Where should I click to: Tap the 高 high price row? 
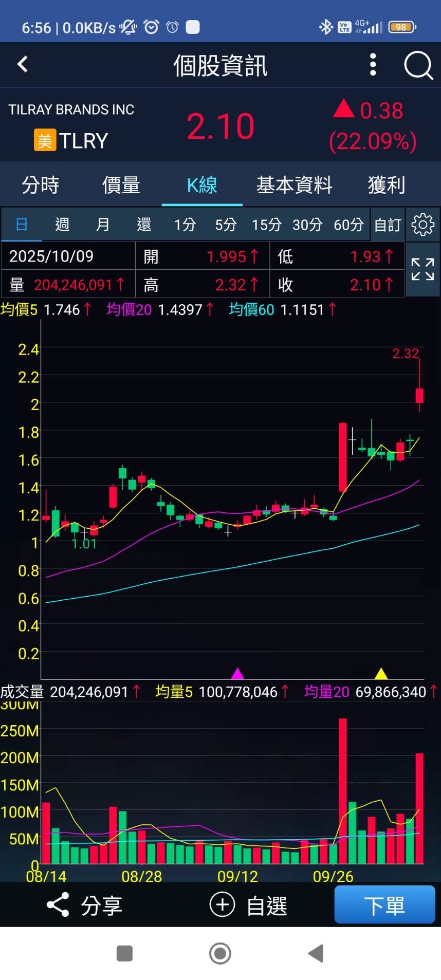[203, 284]
